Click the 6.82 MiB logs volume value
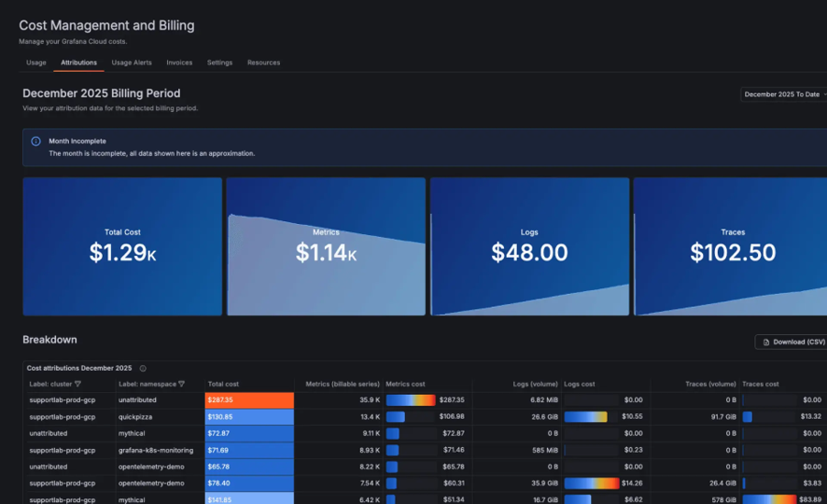The width and height of the screenshot is (827, 504). [544, 400]
